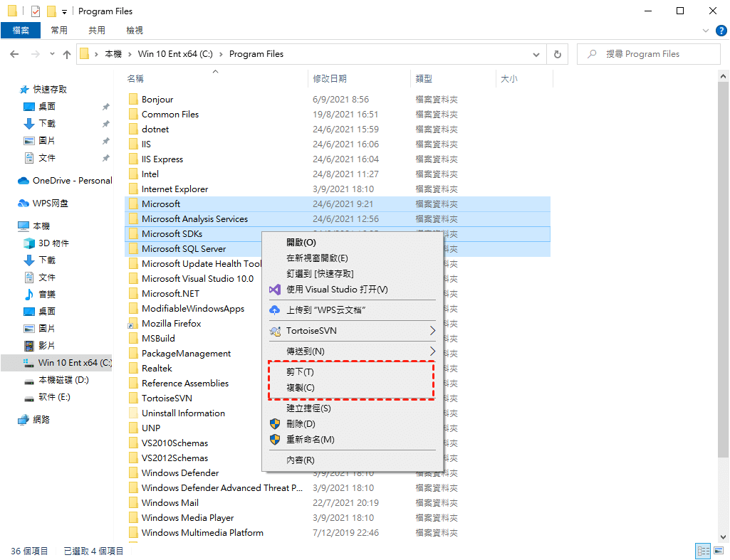Screen dimensions: 730x560
Task: Open 音樂 folder in sidebar
Action: [40, 295]
